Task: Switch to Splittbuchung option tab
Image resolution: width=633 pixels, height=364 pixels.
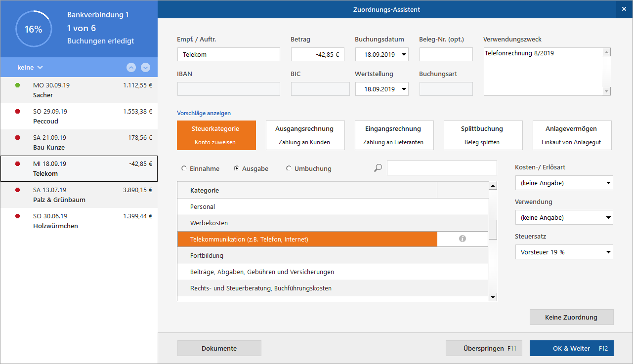Action: pos(483,135)
